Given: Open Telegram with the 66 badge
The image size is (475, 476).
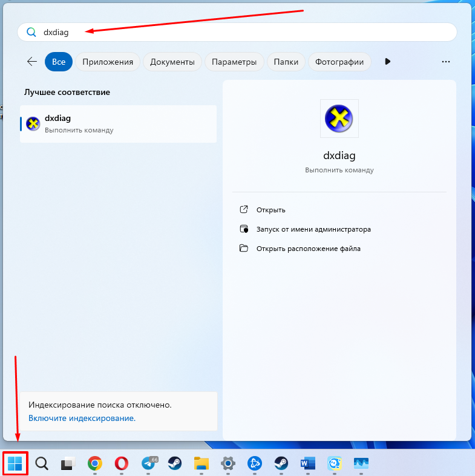Looking at the screenshot, I should [149, 463].
